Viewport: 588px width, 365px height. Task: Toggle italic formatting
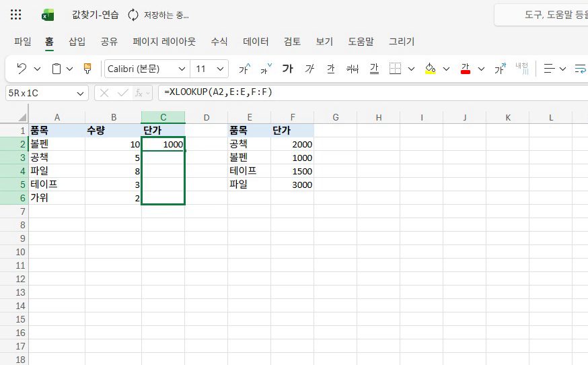tap(309, 69)
